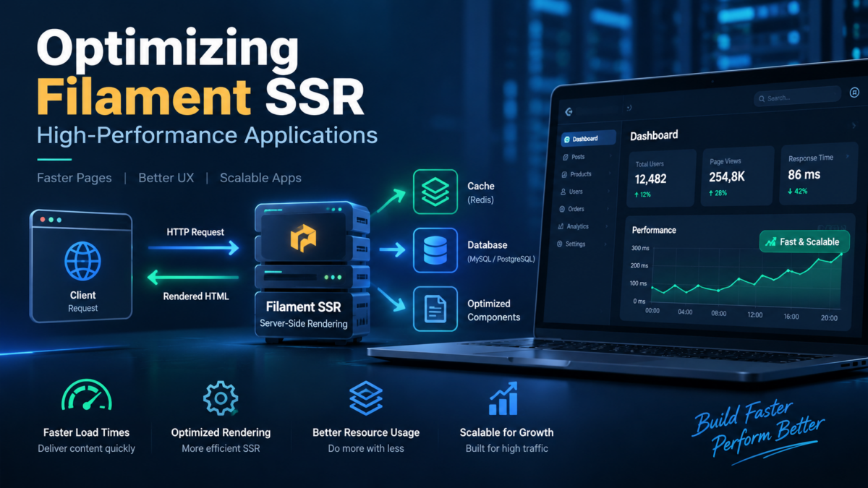Image resolution: width=868 pixels, height=488 pixels.
Task: Click the stacked layers icon above Better Resource Usage
Action: (x=366, y=398)
